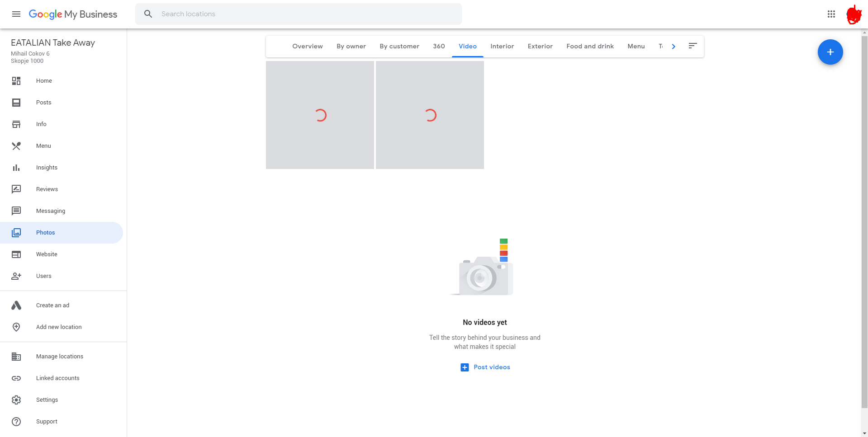The width and height of the screenshot is (868, 437).
Task: Click the Post videos link
Action: point(492,367)
